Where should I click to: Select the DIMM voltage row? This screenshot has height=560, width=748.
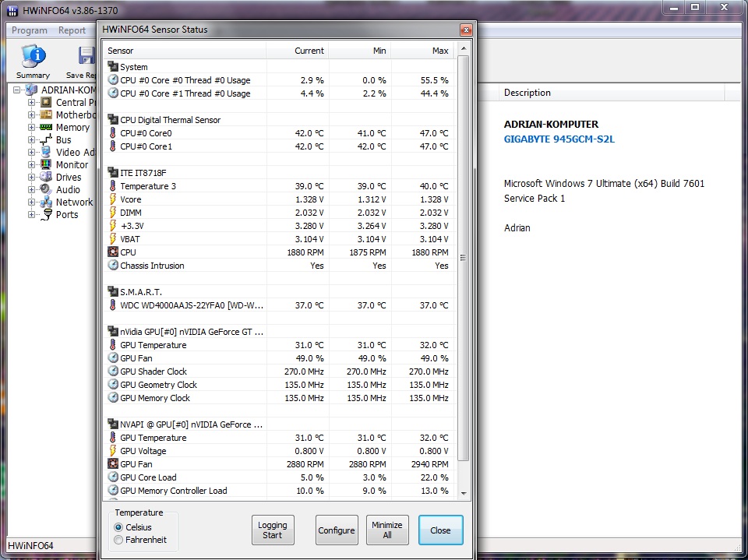[279, 213]
